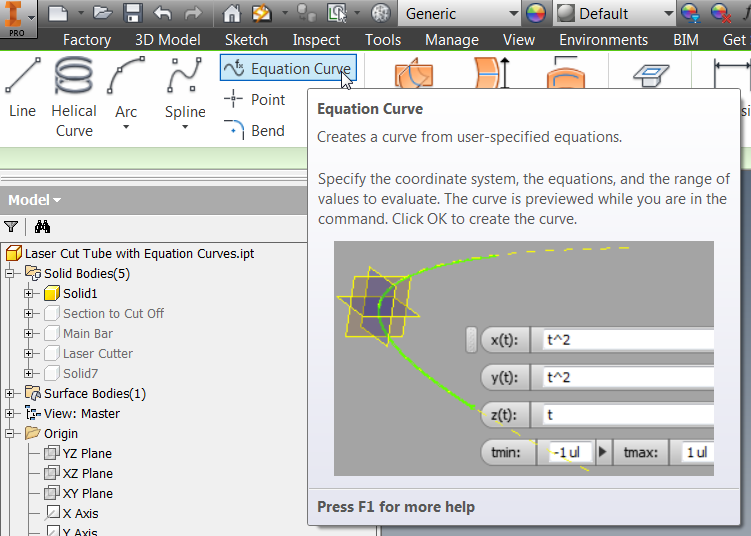Click the orange silhouette curve icon
This screenshot has height=536, width=751.
(x=566, y=73)
